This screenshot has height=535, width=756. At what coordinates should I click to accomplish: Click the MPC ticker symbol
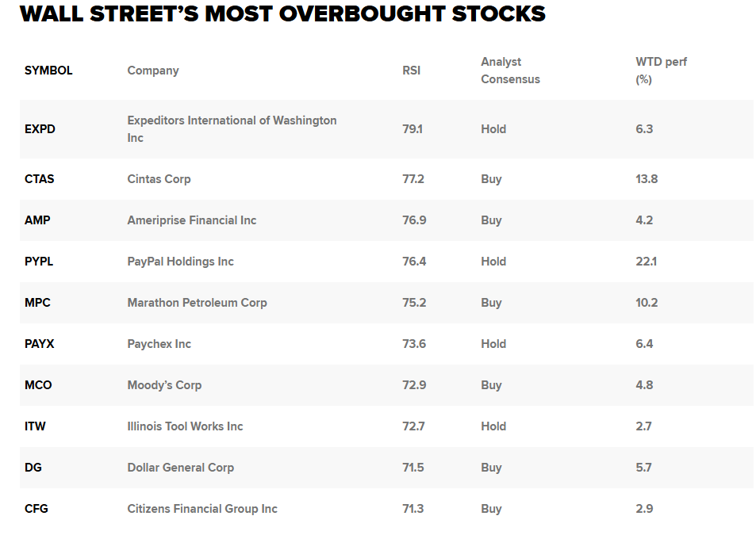37,303
